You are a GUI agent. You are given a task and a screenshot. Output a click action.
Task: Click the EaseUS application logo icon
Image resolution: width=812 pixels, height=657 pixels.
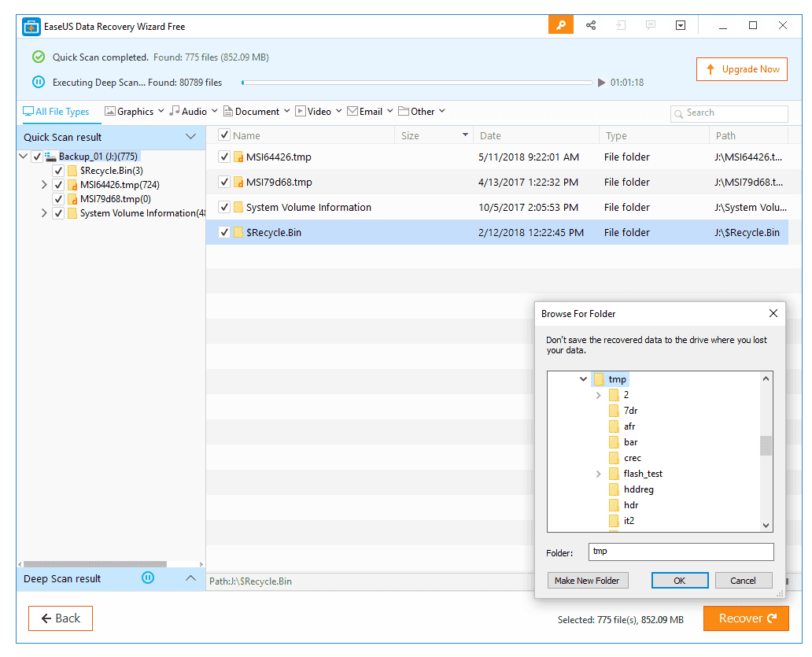31,27
